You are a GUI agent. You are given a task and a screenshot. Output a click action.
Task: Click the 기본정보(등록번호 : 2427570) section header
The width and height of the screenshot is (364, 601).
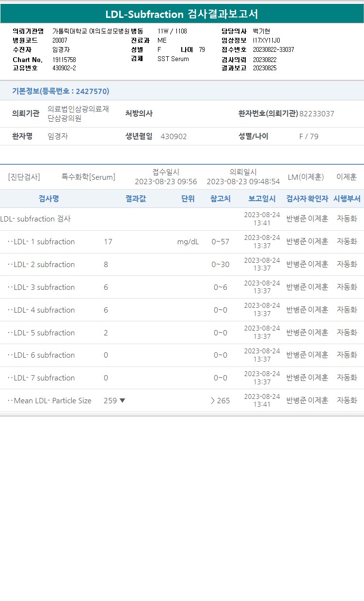61,91
